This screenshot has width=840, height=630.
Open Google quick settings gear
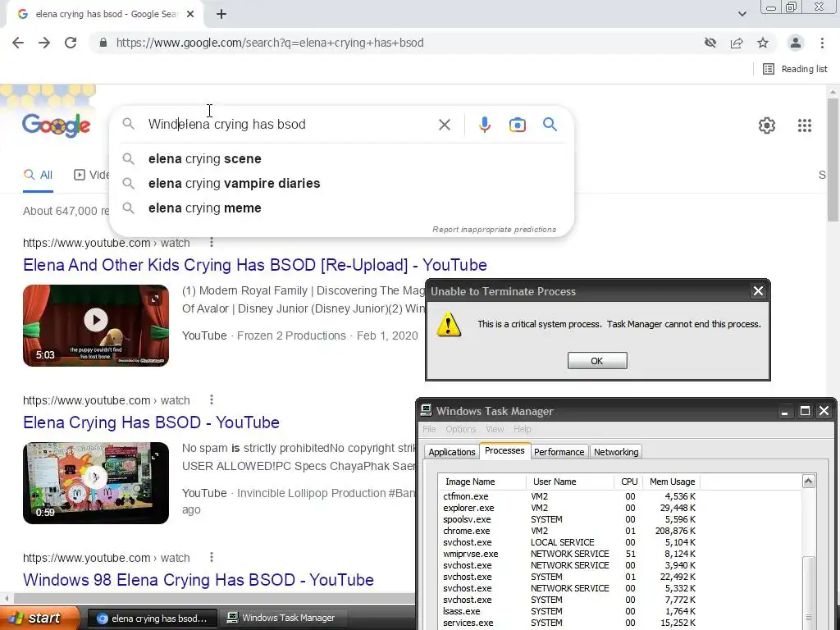pos(767,126)
